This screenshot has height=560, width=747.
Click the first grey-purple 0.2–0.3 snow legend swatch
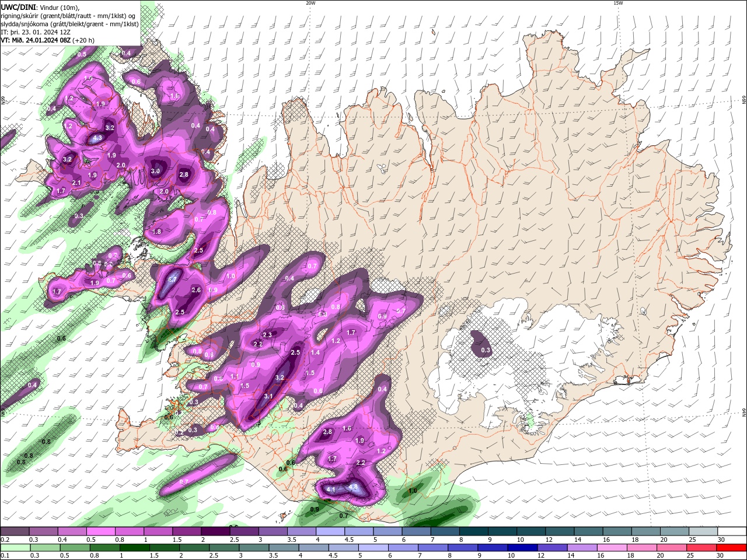(x=15, y=531)
